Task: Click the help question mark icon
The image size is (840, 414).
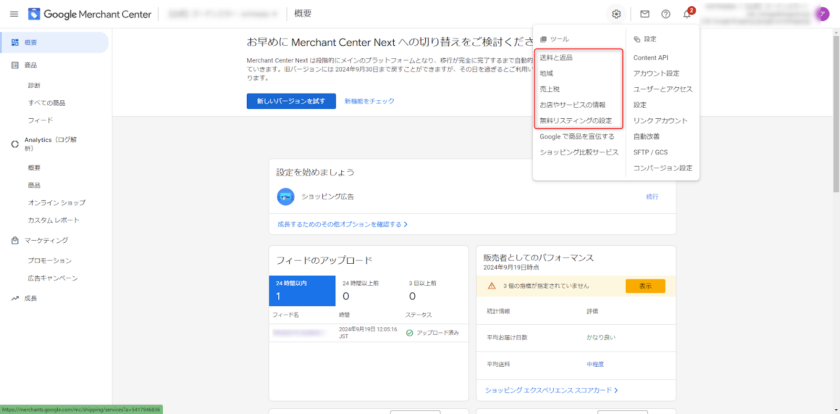Action: point(665,14)
